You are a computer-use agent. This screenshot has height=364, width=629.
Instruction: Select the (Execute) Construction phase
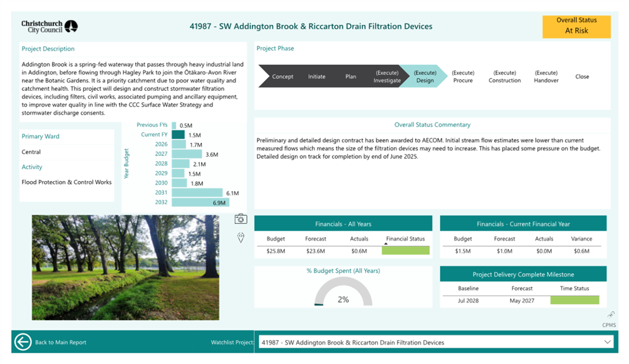(x=505, y=76)
